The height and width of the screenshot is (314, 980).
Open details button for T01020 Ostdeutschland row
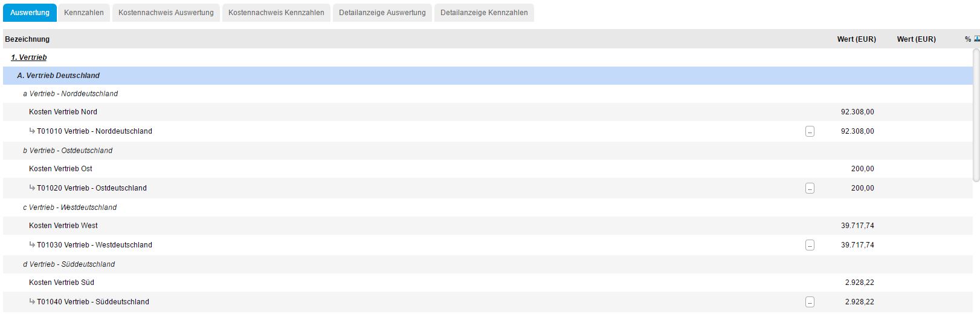tap(810, 188)
